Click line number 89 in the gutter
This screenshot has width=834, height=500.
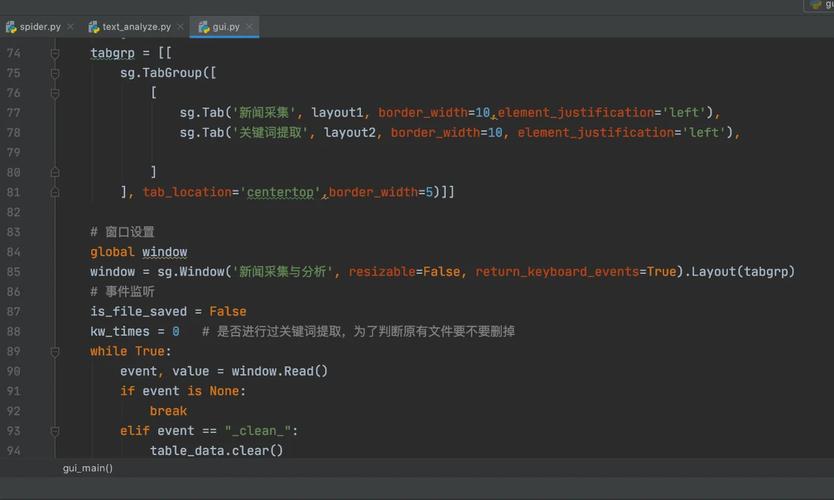(x=14, y=352)
